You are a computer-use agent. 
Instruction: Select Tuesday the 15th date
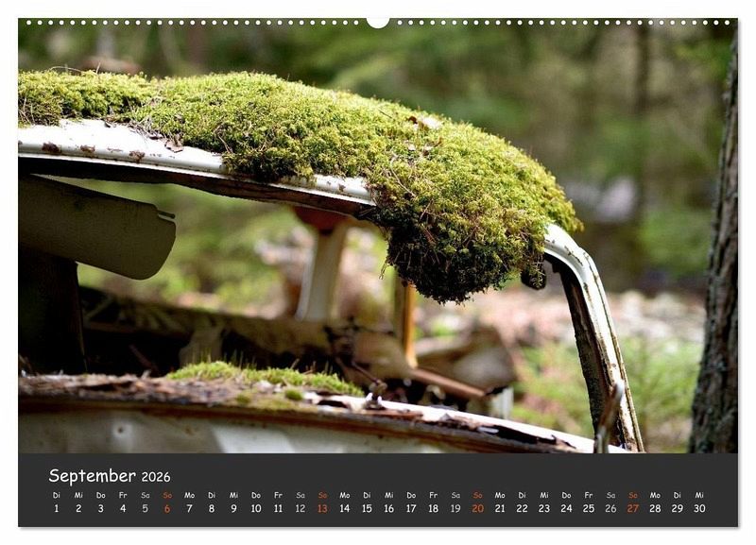pyautogui.click(x=367, y=508)
